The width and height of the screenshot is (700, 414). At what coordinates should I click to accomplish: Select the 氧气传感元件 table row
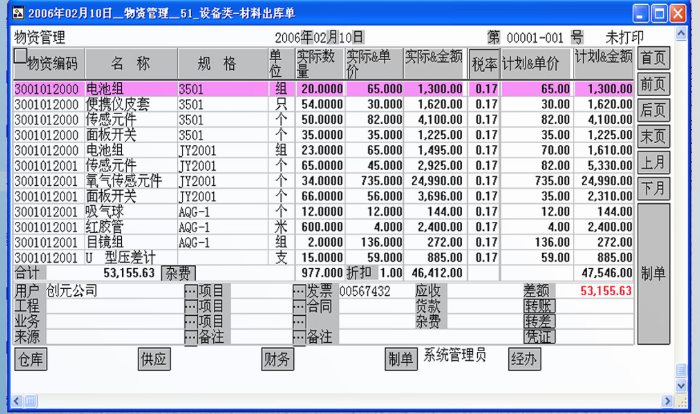click(x=122, y=181)
